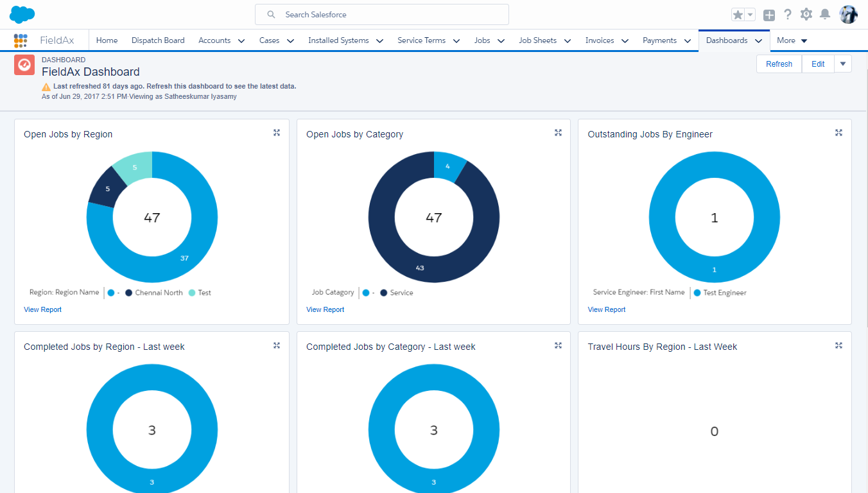Click the Salesforce cloud logo

[22, 13]
